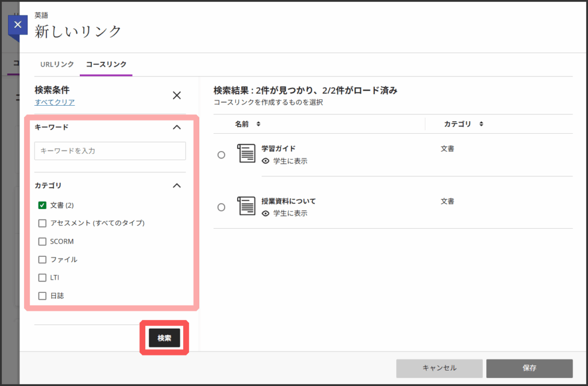Check the アセスメント (すべてのタイプ) checkbox
The image size is (588, 386).
42,223
